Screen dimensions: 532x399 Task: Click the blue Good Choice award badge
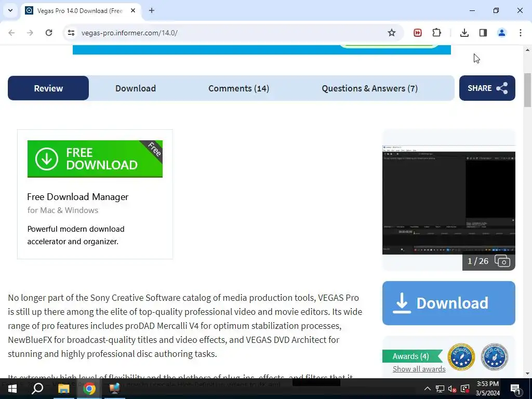click(x=495, y=357)
